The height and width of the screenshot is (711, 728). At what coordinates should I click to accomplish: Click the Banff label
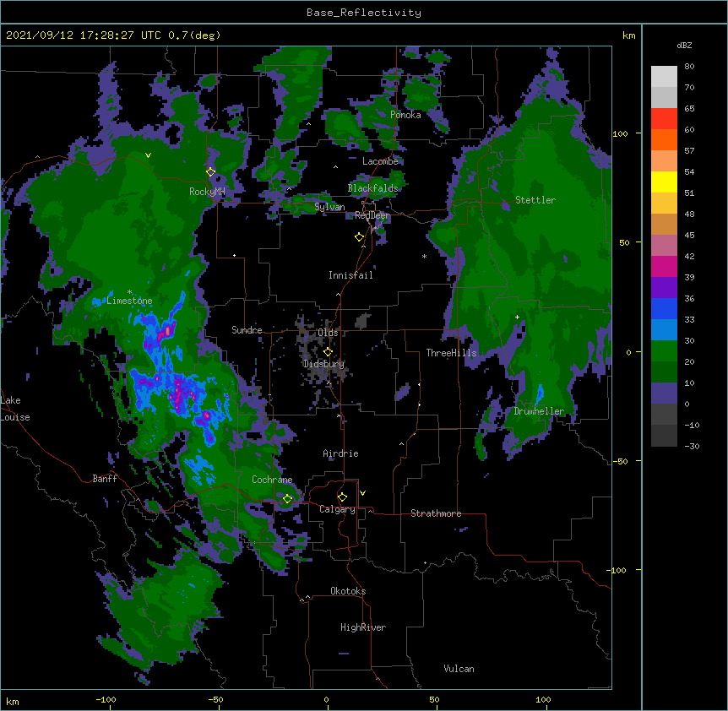[105, 479]
